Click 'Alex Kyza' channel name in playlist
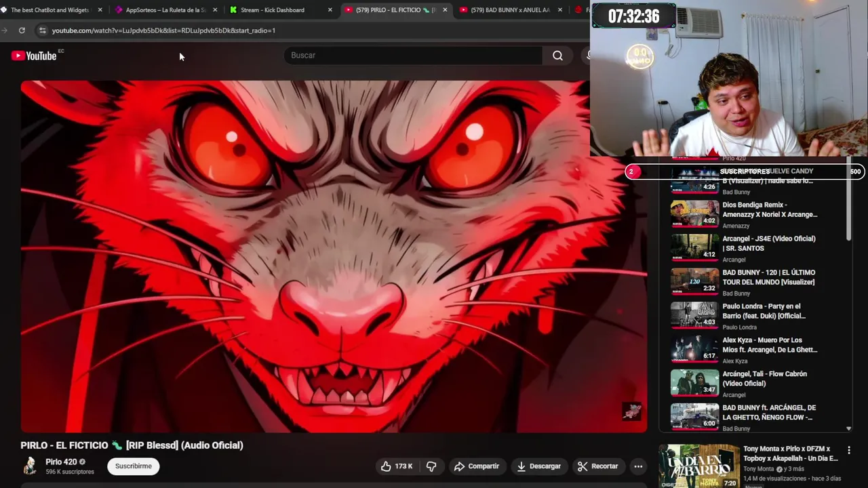 coord(734,361)
